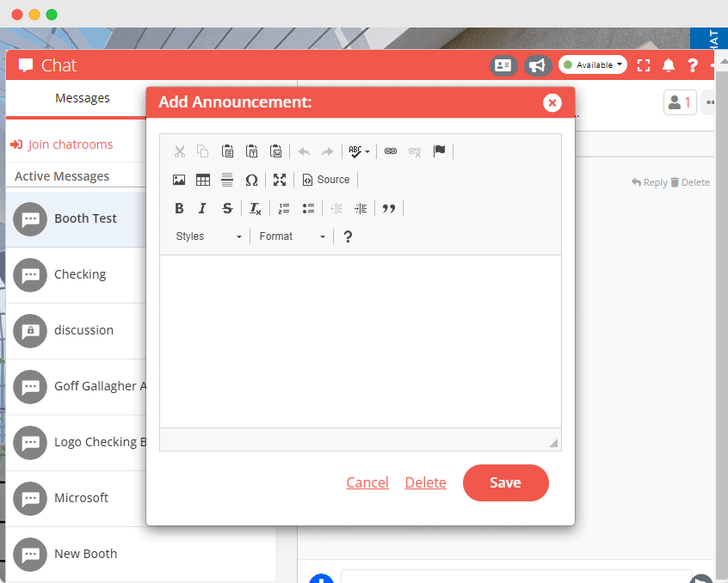Insert a horizontal line in the editor

(227, 180)
